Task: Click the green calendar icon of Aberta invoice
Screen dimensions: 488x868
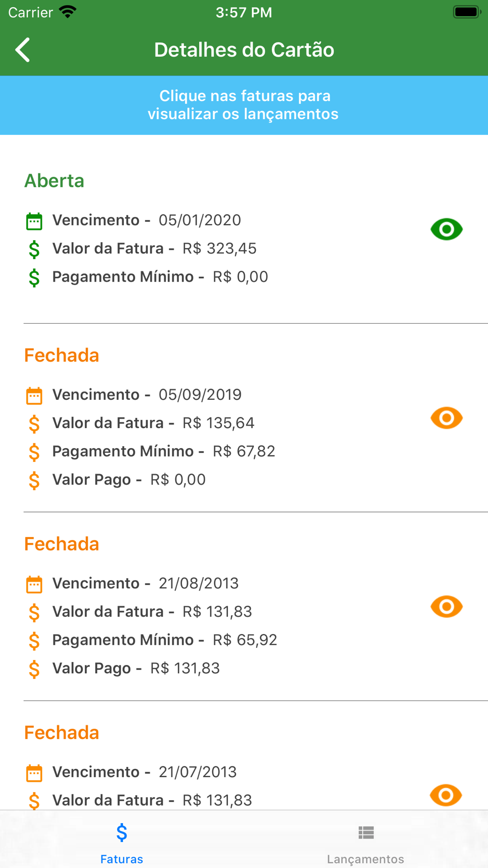Action: coord(34,221)
